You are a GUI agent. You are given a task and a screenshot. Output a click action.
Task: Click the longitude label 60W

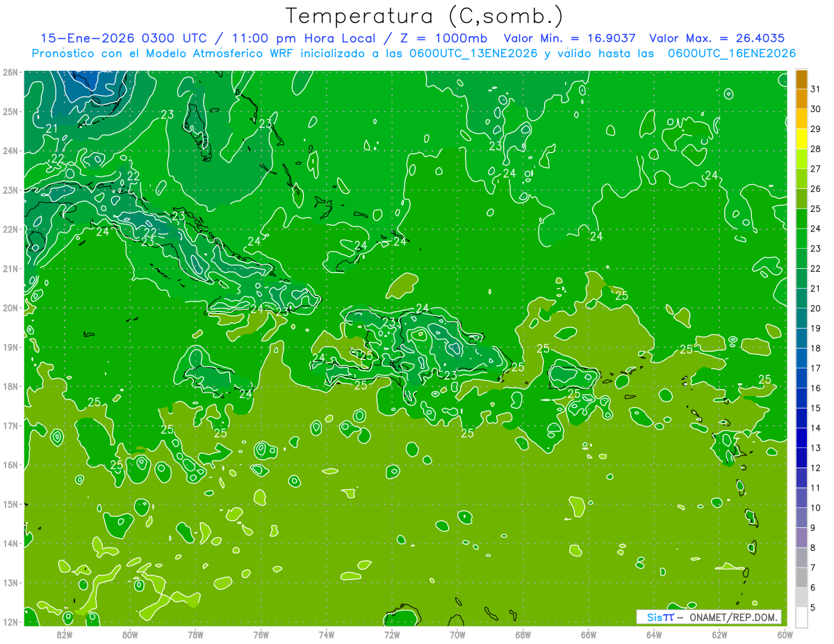click(x=785, y=634)
